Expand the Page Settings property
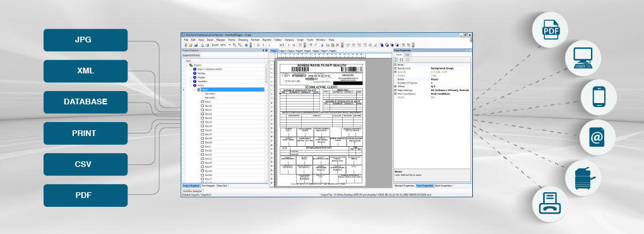Screen dimensions: 644x234 (395, 90)
